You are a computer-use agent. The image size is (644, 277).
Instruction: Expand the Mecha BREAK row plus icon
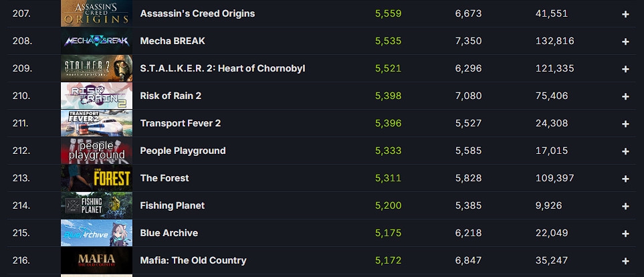[625, 41]
